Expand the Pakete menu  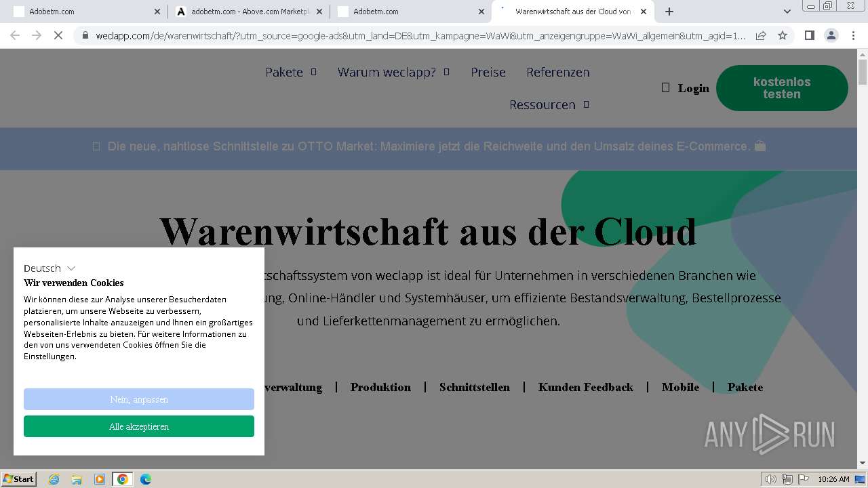coord(290,72)
